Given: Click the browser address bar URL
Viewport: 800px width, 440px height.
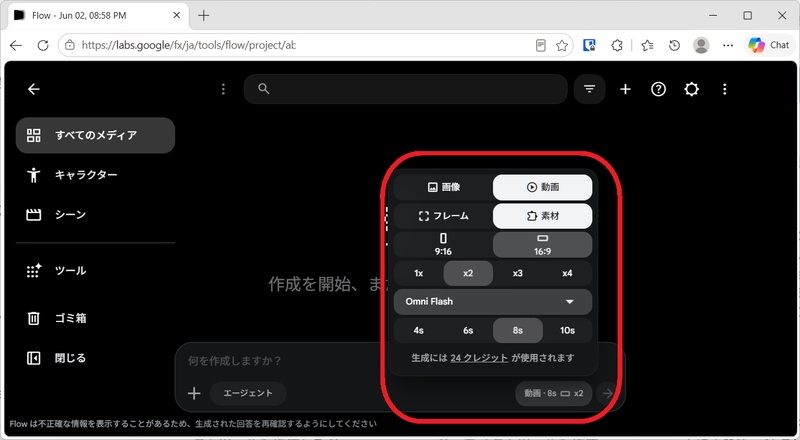Looking at the screenshot, I should [188, 45].
